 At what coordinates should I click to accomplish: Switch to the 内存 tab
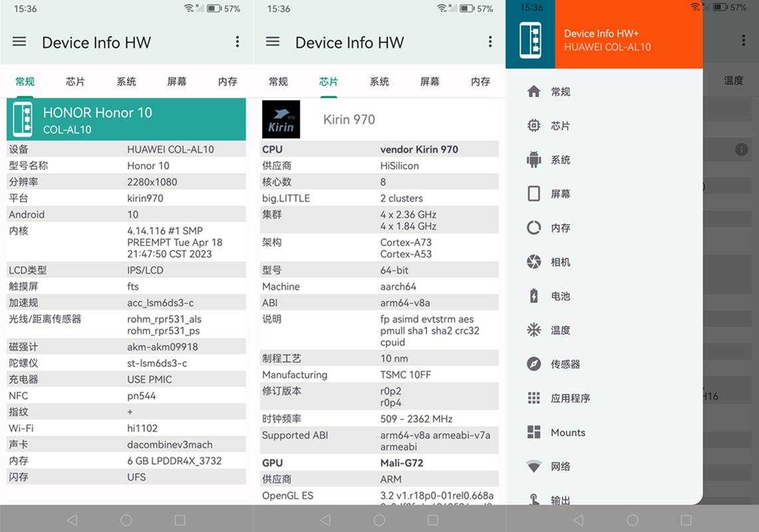227,81
